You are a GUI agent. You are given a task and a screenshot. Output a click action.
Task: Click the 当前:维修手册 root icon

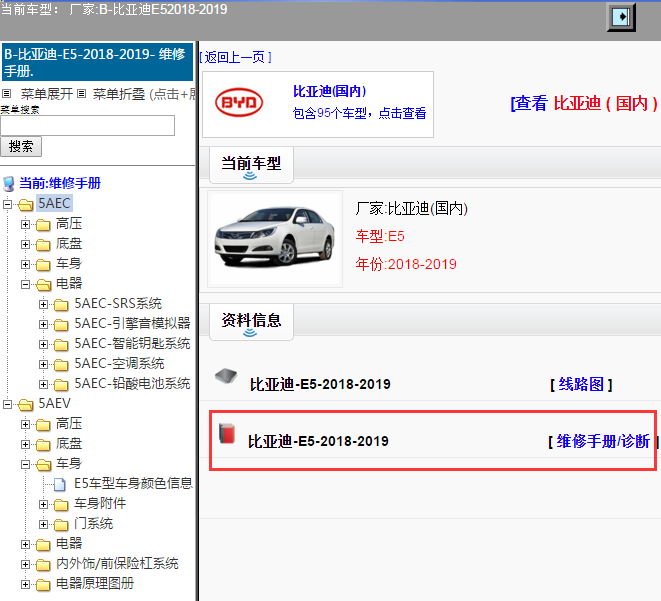tap(8, 184)
